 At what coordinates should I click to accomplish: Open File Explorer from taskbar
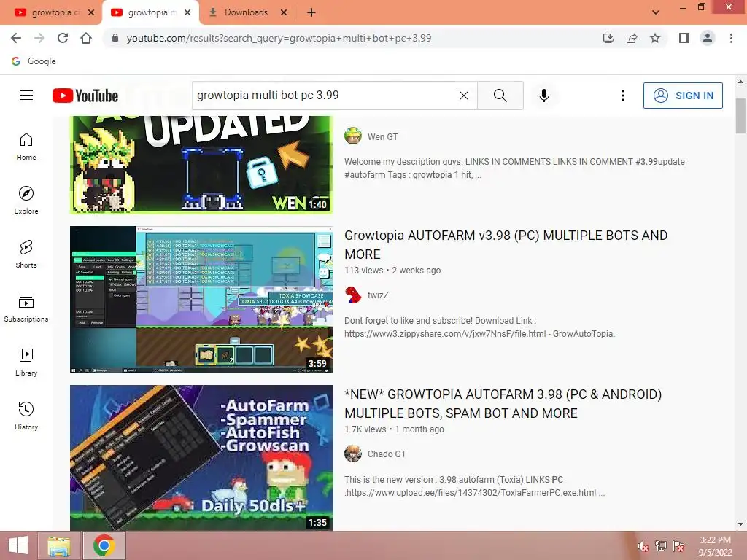click(59, 545)
